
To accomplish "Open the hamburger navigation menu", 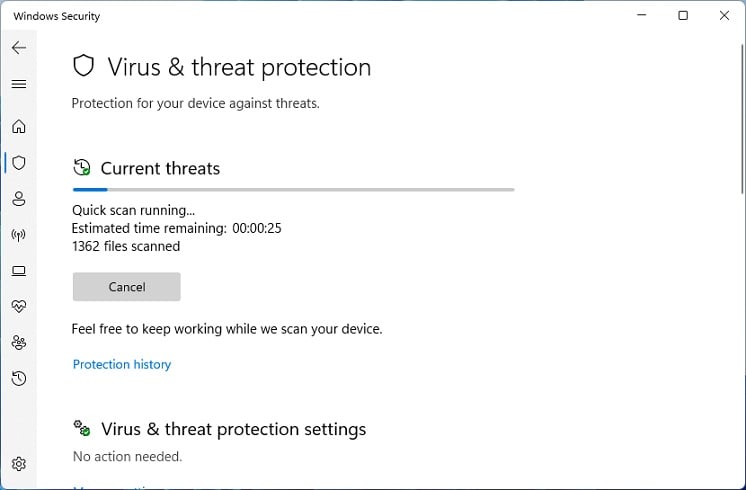I will (19, 84).
